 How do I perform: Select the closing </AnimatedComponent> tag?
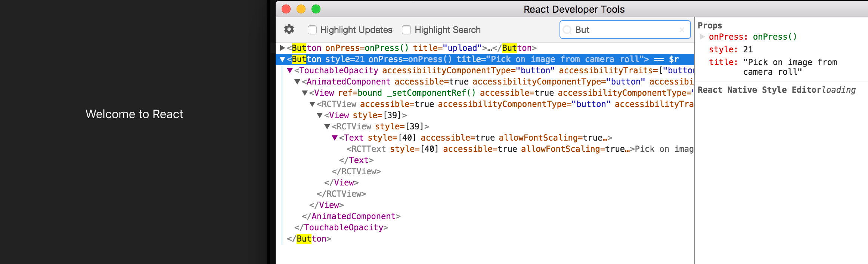click(x=351, y=216)
